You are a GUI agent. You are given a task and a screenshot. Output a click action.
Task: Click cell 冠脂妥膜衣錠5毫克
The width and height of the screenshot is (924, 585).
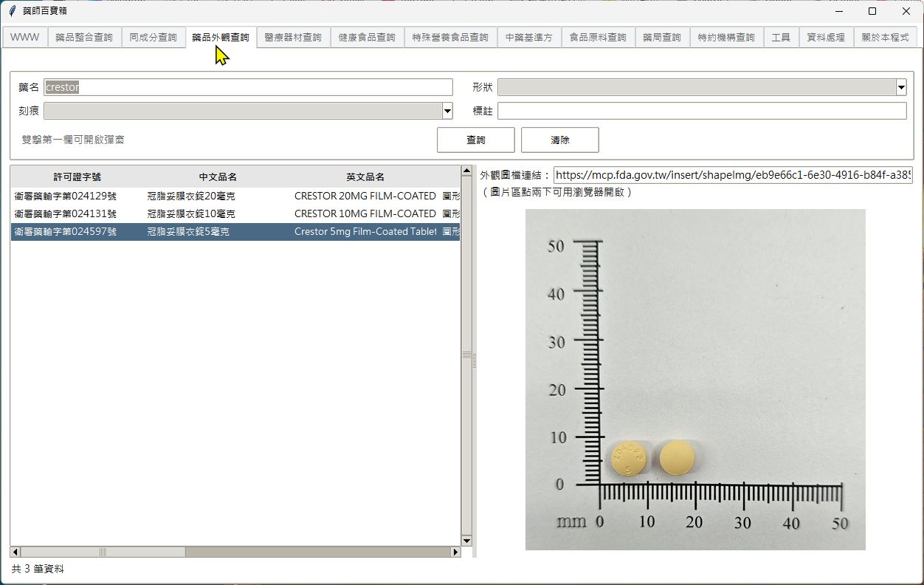click(188, 231)
